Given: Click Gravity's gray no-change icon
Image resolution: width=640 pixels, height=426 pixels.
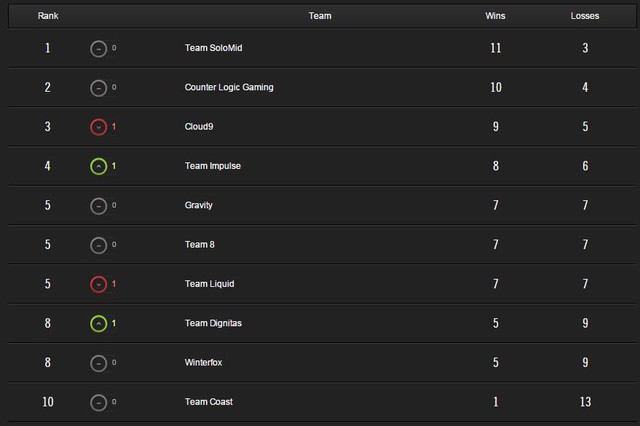Looking at the screenshot, I should pyautogui.click(x=98, y=205).
